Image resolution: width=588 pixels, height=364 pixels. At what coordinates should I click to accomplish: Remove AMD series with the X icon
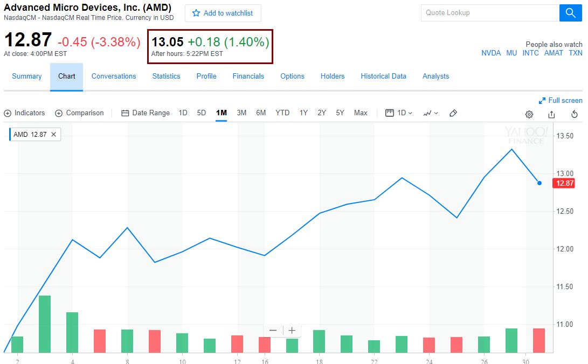(54, 135)
